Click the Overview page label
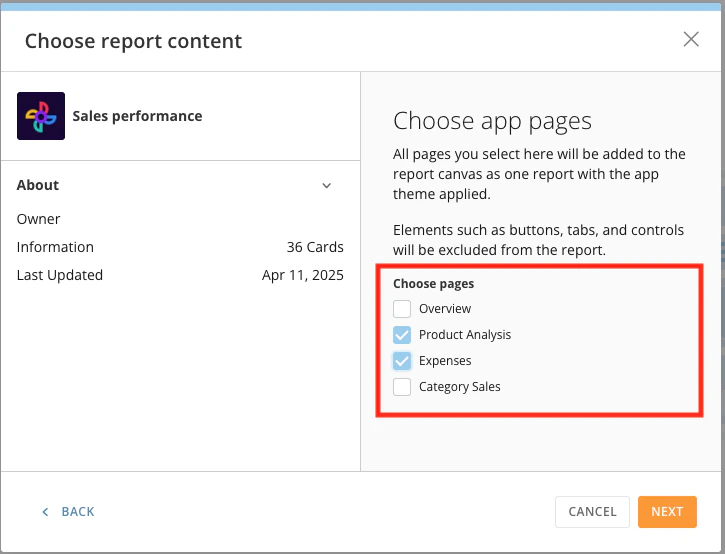 445,309
